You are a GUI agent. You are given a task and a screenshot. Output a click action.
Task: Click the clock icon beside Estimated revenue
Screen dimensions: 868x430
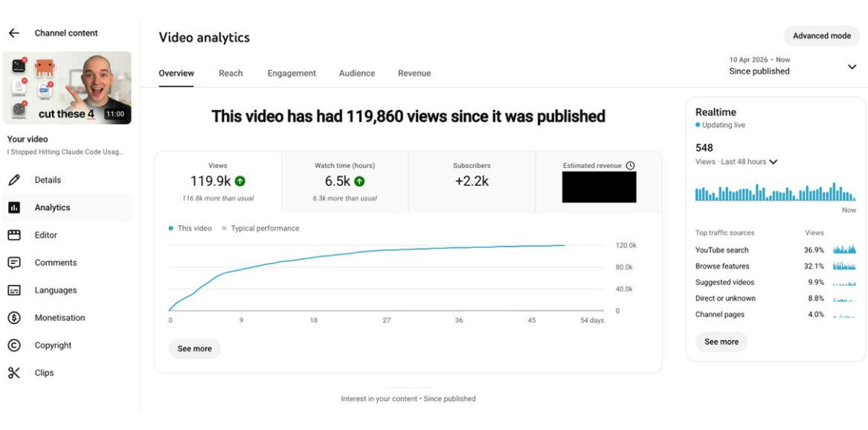click(x=630, y=165)
